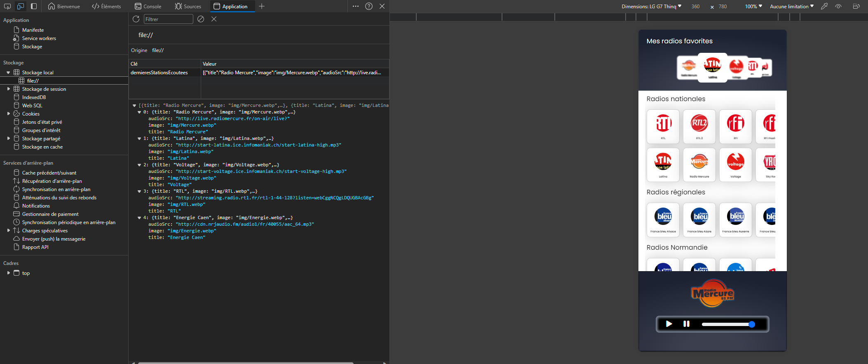Image resolution: width=868 pixels, height=364 pixels.
Task: Open Cache précédent/suivant
Action: coord(49,173)
